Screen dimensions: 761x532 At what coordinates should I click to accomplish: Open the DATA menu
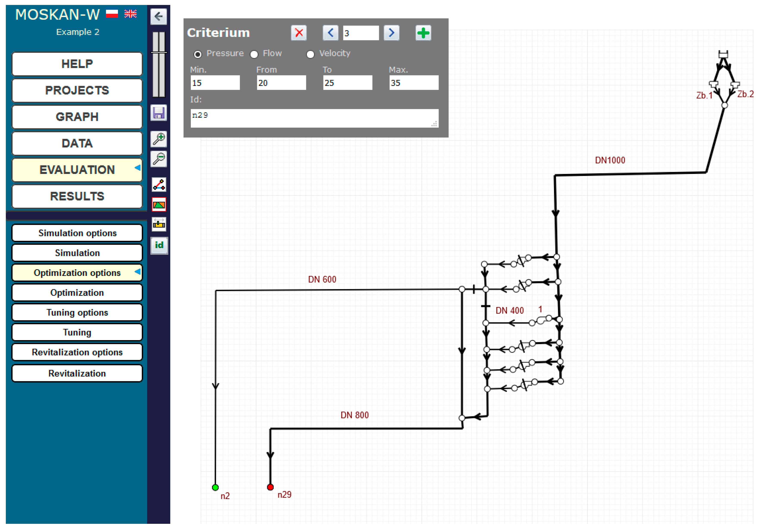[77, 143]
